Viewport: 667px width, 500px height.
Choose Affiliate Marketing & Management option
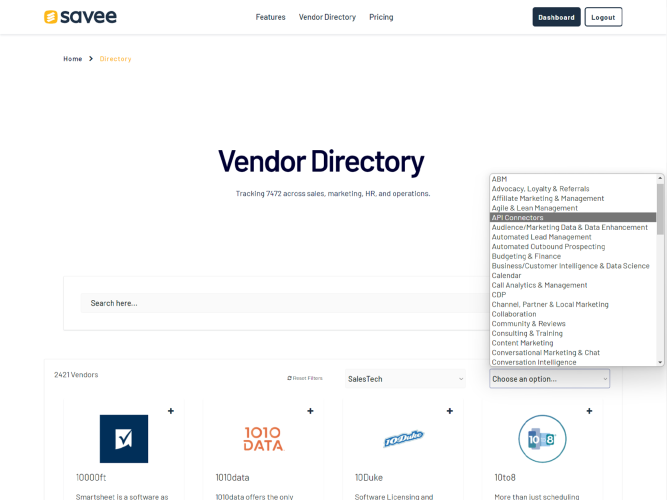pyautogui.click(x=573, y=198)
